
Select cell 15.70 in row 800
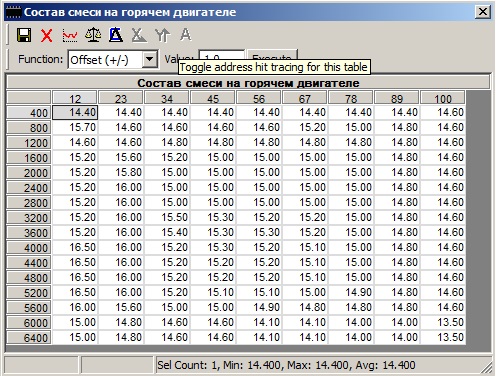(x=75, y=127)
